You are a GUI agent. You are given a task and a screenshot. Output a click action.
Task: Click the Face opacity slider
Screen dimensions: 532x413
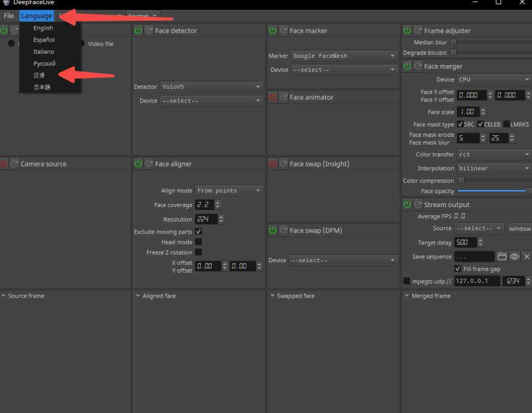(x=493, y=191)
